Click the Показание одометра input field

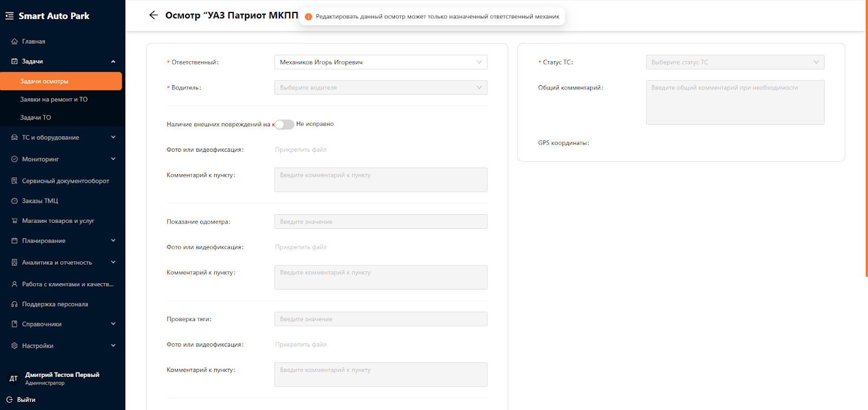point(380,222)
